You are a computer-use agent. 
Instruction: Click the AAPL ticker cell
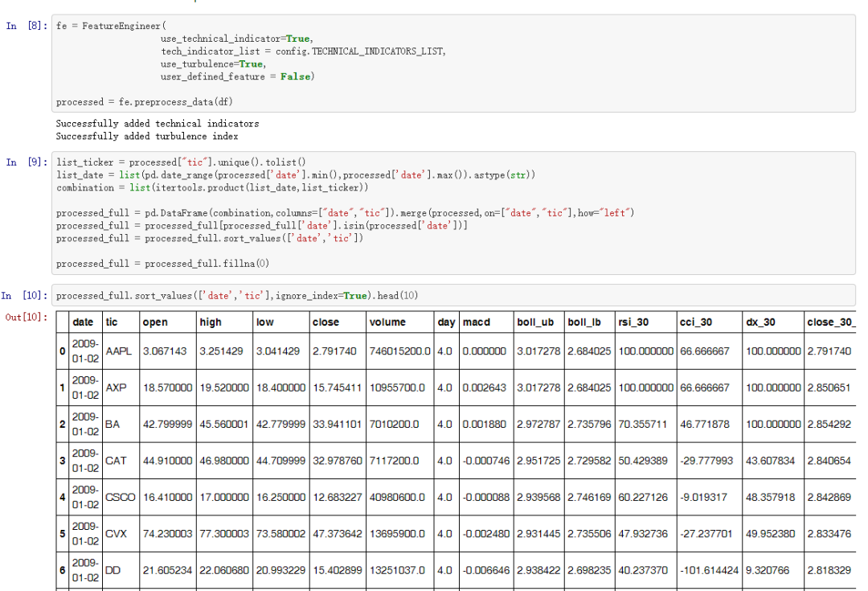pos(118,352)
